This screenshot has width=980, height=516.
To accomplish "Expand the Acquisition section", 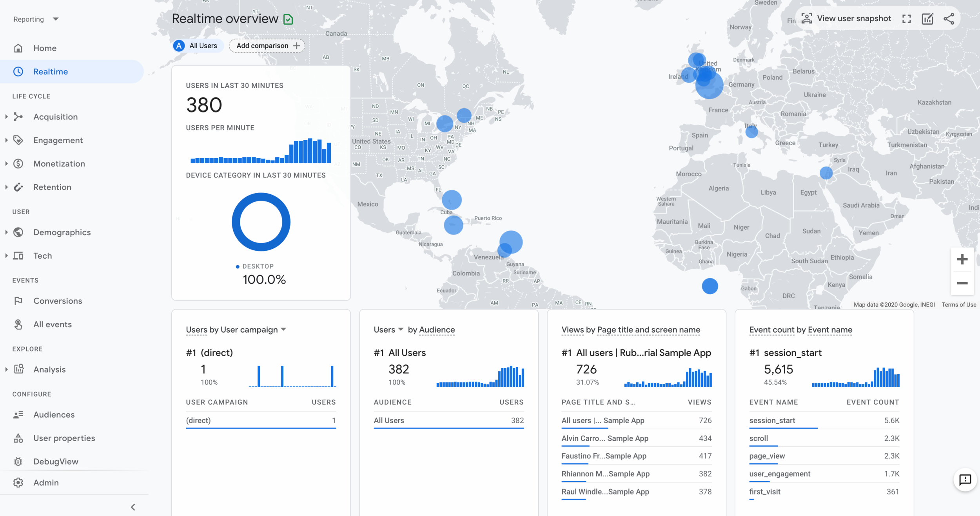I will coord(6,116).
